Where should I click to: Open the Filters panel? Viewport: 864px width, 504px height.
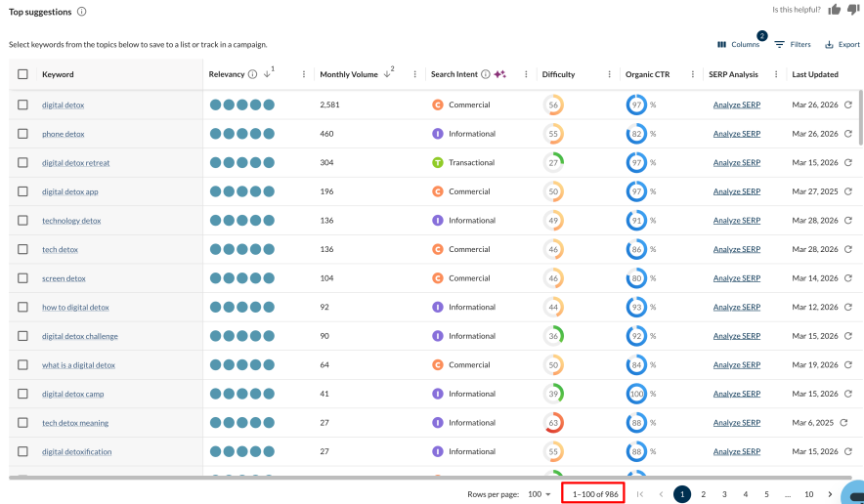click(793, 45)
